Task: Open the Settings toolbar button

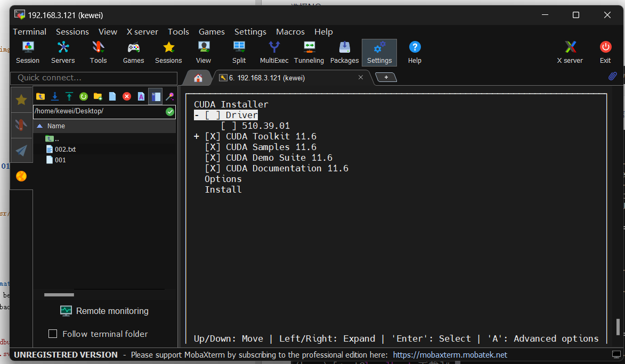Action: pos(379,53)
